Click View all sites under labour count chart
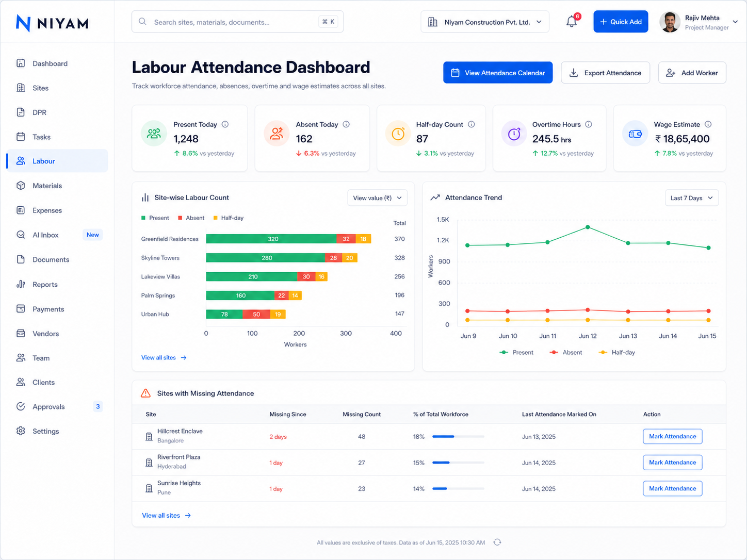This screenshot has height=560, width=747. 164,357
